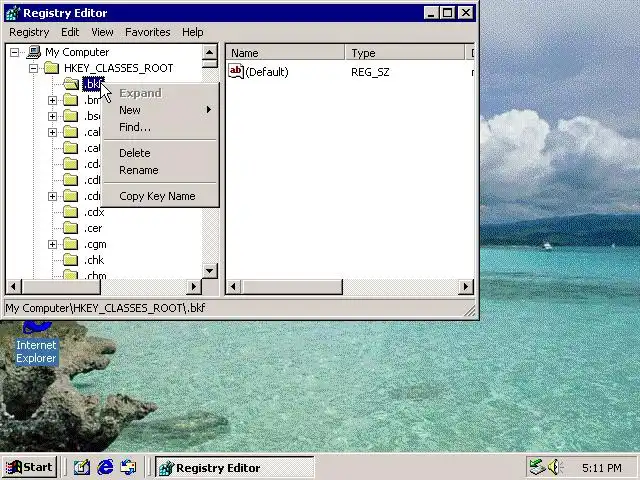The image size is (640, 480).
Task: Open the Edit menu
Action: point(70,32)
